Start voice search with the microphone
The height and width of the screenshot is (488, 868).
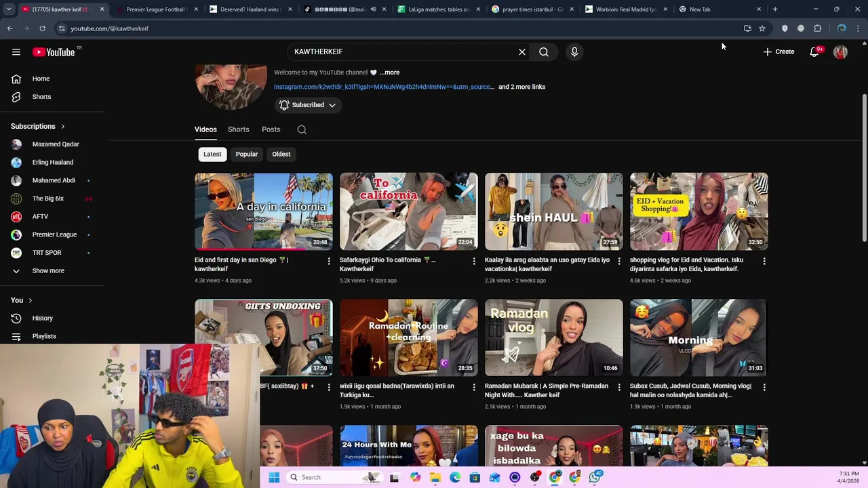(x=574, y=52)
